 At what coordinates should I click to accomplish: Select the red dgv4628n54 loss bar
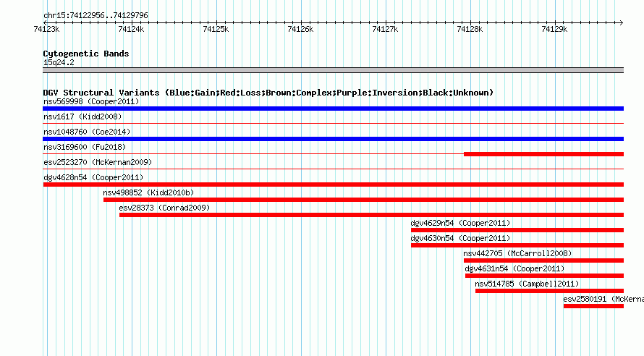[x=333, y=185]
